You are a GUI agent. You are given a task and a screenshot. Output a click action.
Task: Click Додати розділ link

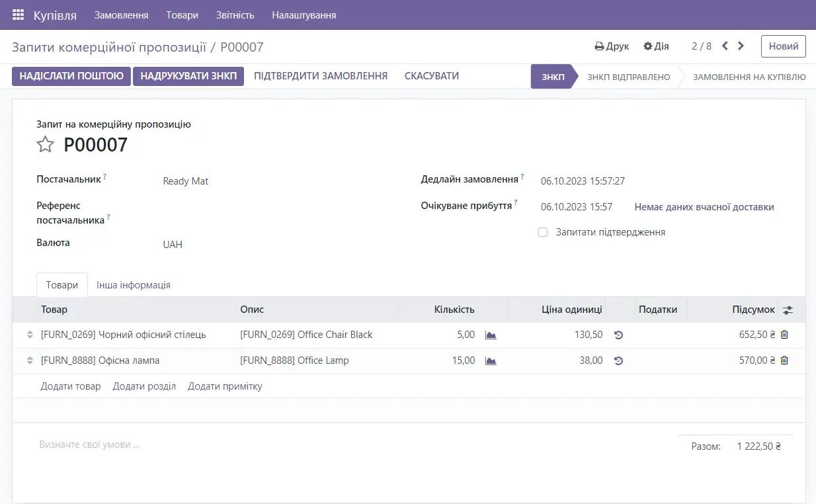pyautogui.click(x=144, y=386)
